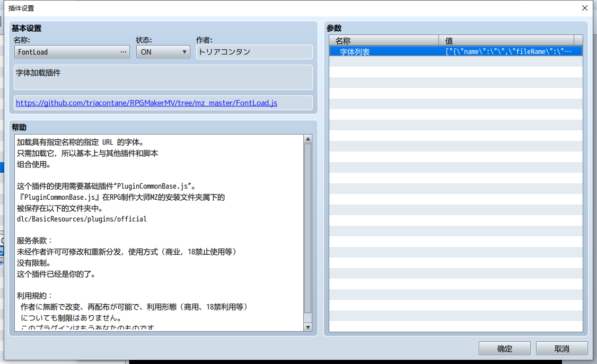Click the 服务条款： heading in help
This screenshot has height=364, width=597.
point(35,241)
